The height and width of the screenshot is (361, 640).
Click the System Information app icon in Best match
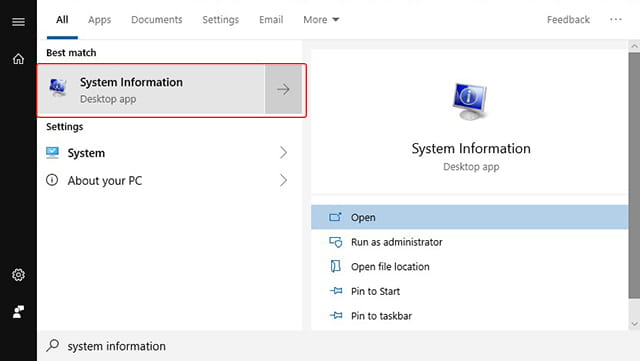coord(58,87)
